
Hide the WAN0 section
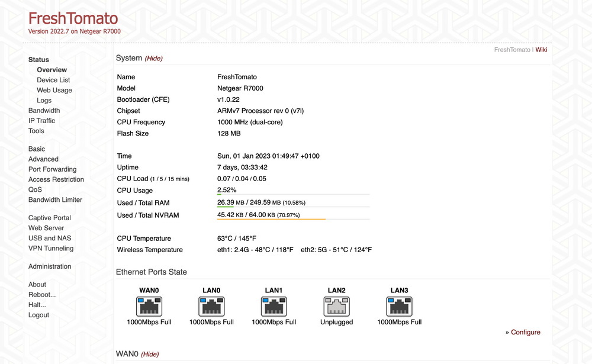click(150, 354)
